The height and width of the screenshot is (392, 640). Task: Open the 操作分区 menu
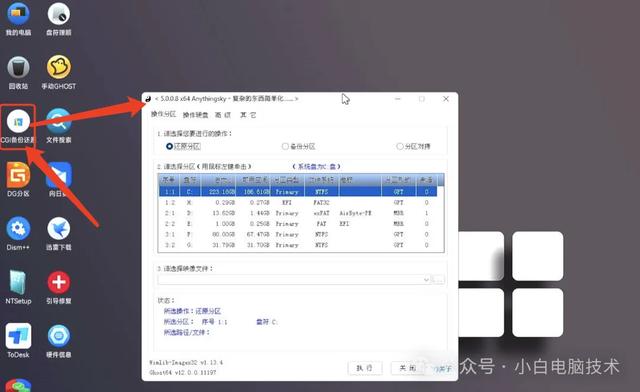coord(163,114)
